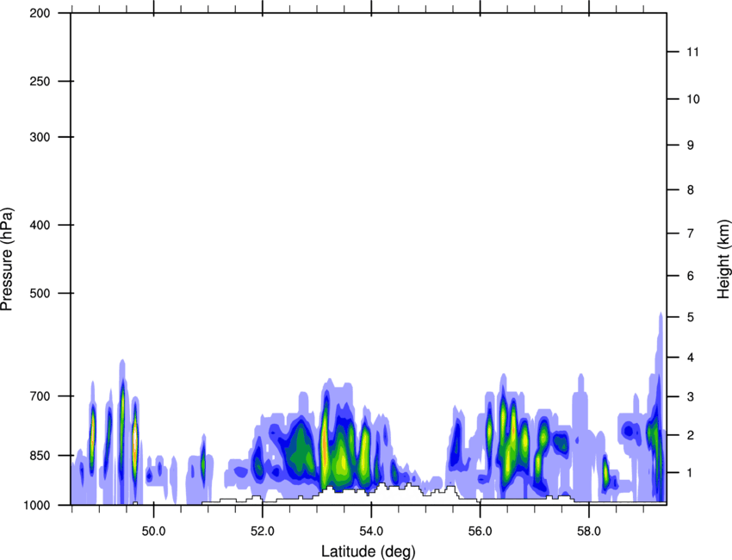Click the 1000 pressure tick label
732x560 pixels.
pyautogui.click(x=36, y=505)
